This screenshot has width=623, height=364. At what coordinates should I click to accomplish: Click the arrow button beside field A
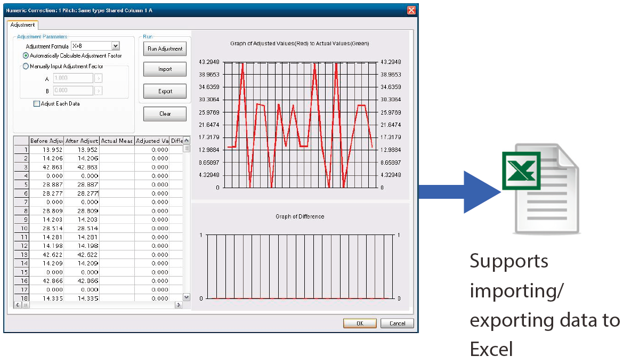(99, 78)
